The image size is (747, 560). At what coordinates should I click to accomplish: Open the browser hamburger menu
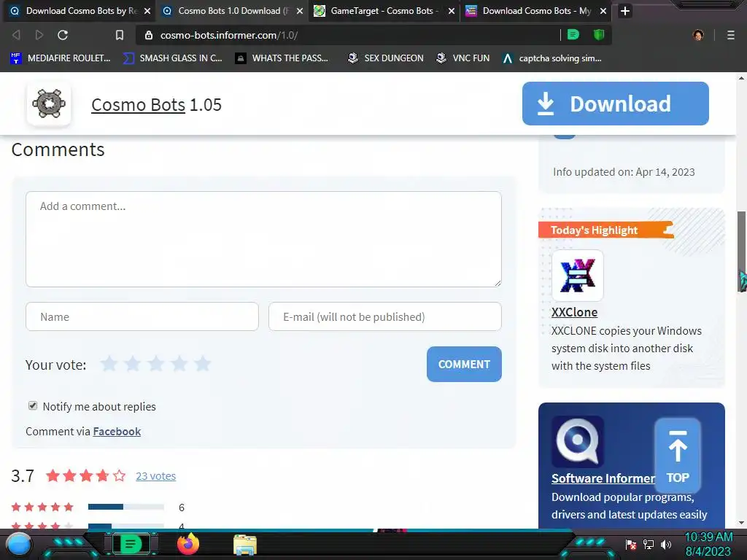(730, 35)
